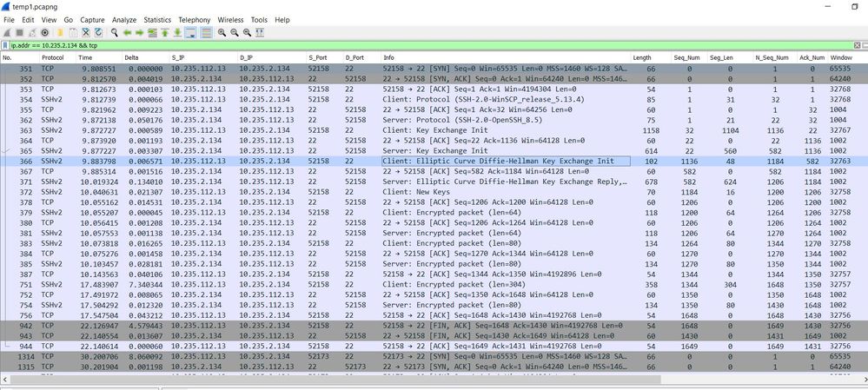Sort by the Length column header
The width and height of the screenshot is (868, 390).
(x=651, y=57)
